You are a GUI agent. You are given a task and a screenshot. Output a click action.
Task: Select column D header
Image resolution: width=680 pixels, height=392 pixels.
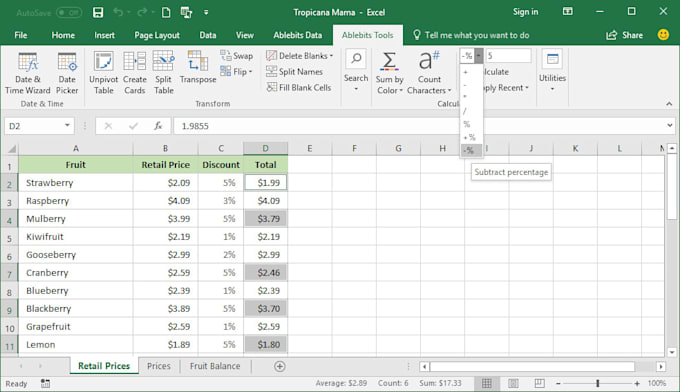(265, 148)
